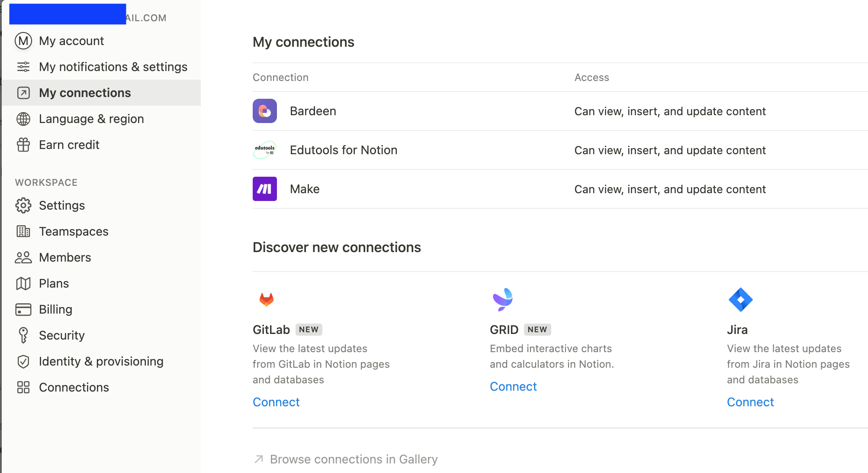Open Plans page
This screenshot has height=473, width=868.
click(x=101, y=283)
